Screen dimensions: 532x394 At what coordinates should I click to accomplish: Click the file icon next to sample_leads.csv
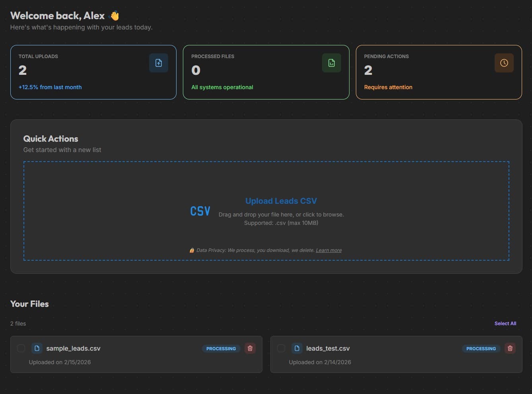[x=37, y=348]
